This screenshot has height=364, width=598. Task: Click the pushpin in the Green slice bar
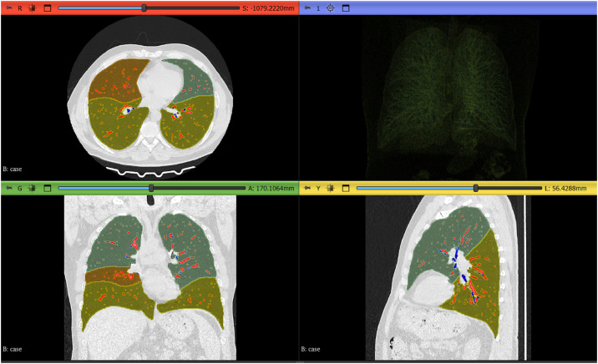click(9, 188)
